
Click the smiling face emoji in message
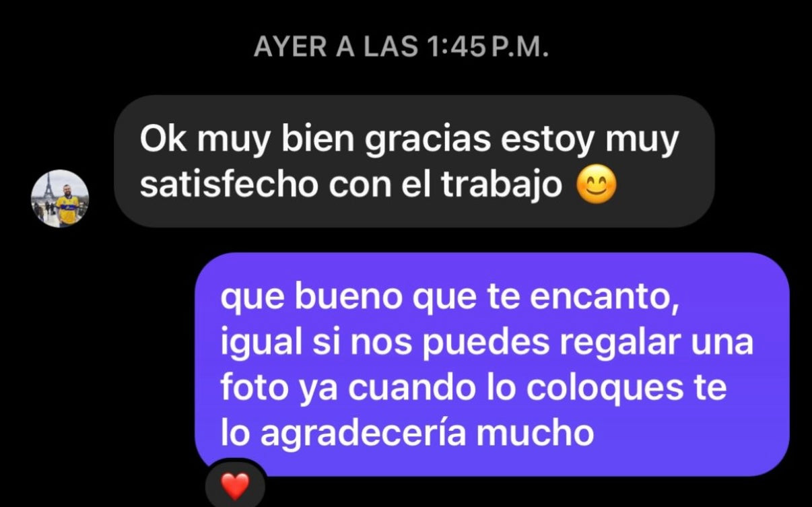click(597, 187)
